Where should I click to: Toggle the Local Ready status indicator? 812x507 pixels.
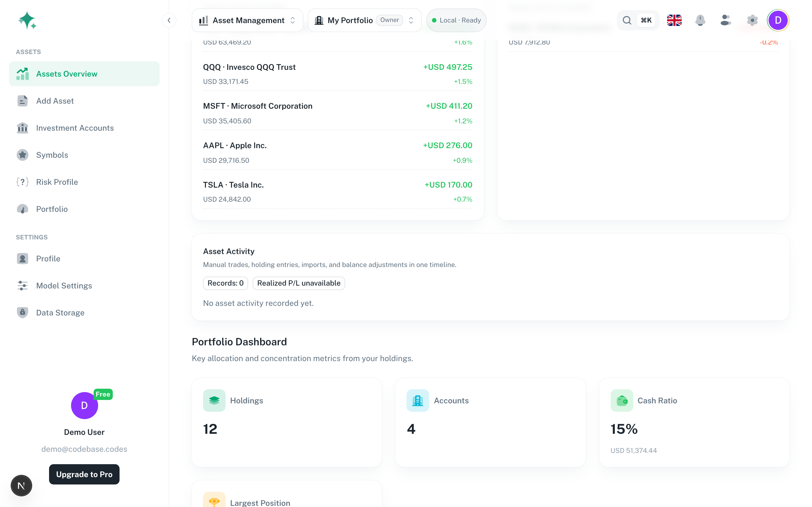tap(456, 20)
